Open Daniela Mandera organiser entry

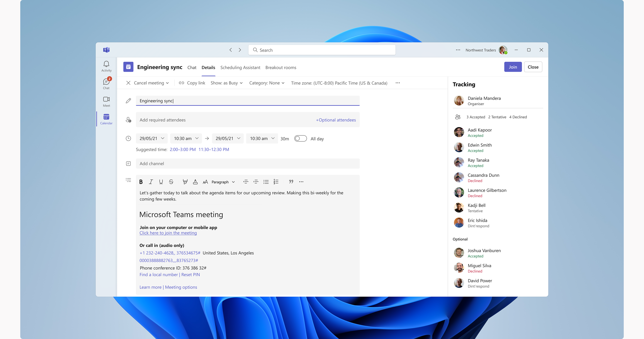coord(498,101)
